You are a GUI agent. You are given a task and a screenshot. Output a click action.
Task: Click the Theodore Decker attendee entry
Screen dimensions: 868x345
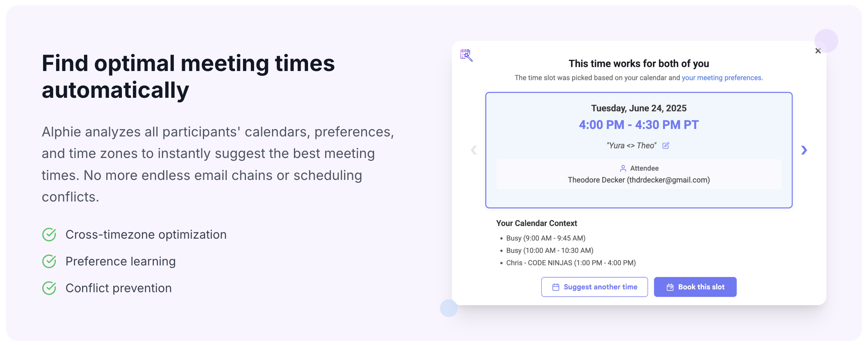(639, 180)
